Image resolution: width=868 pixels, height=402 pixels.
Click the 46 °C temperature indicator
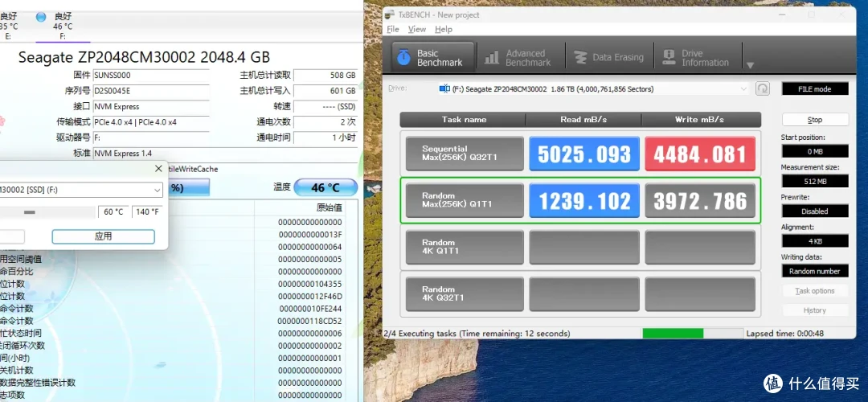tap(325, 187)
